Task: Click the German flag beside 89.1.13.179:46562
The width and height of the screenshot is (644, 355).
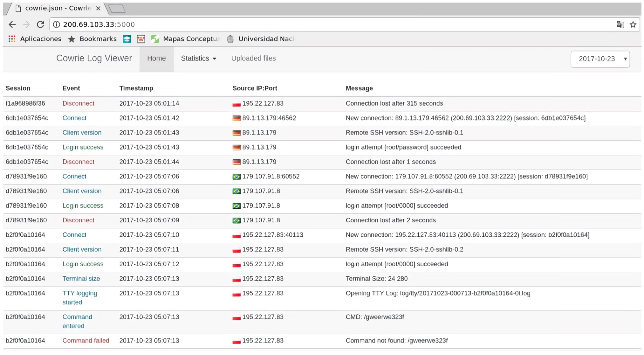Action: 236,118
